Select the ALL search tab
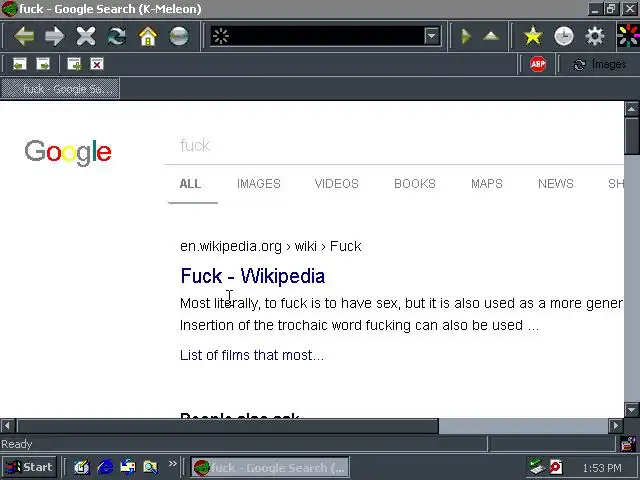This screenshot has height=480, width=640. [x=191, y=184]
